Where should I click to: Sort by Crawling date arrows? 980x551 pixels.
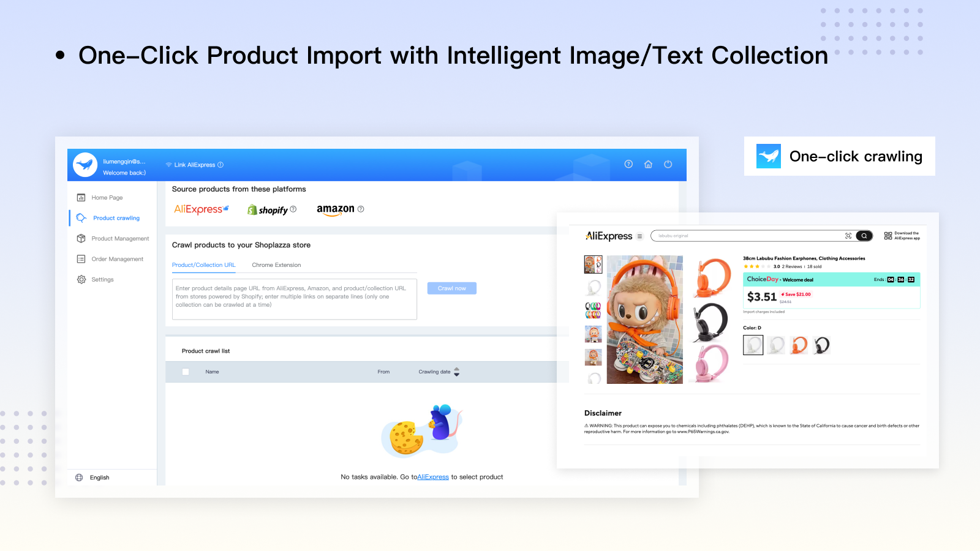pyautogui.click(x=456, y=372)
